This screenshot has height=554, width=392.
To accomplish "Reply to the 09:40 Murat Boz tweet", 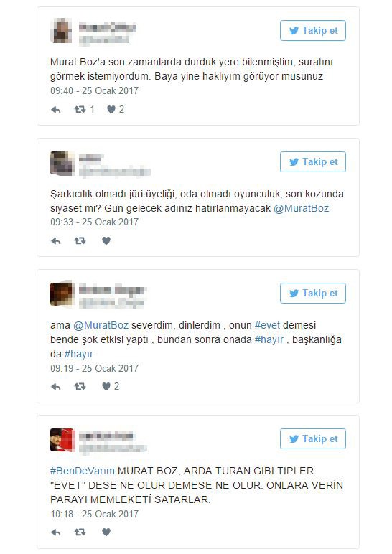I will tap(56, 110).
